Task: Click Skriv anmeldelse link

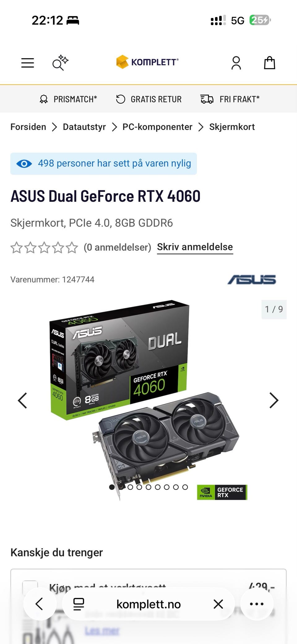Action: coord(195,247)
